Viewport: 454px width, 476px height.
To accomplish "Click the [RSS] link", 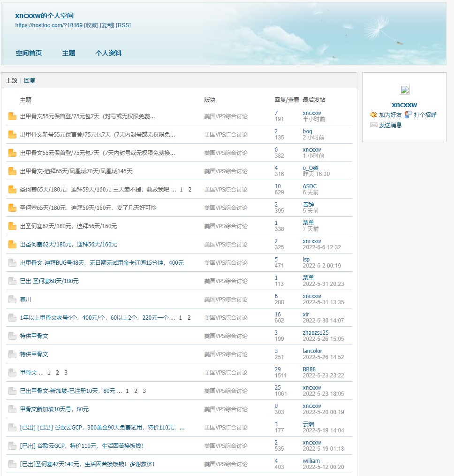I will (124, 25).
